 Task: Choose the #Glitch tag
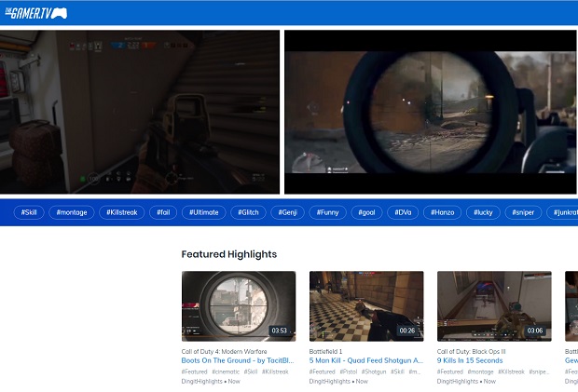coord(248,212)
